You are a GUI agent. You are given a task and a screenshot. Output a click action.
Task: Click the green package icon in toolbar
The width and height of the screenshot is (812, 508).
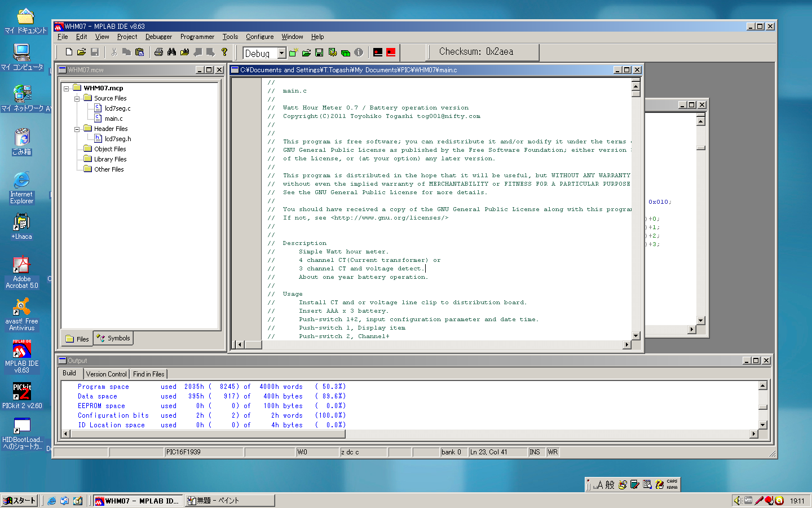pos(346,52)
